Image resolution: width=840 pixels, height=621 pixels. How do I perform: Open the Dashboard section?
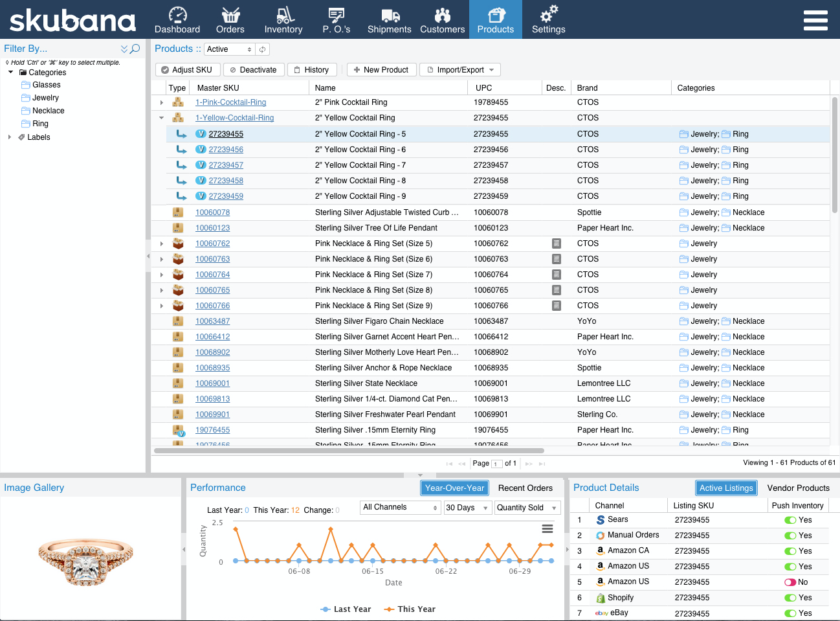pos(177,19)
